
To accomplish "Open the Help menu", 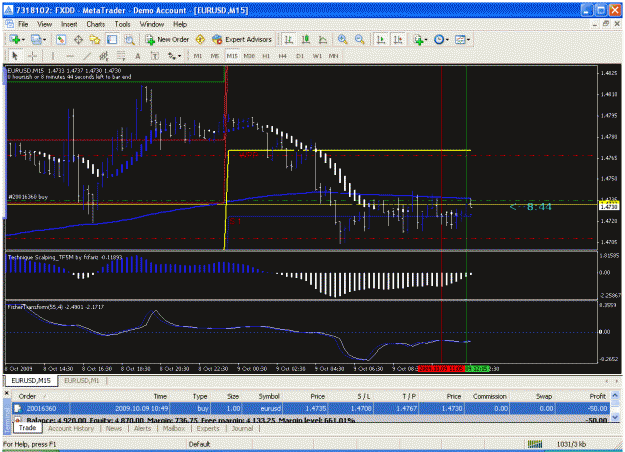I will [x=180, y=24].
